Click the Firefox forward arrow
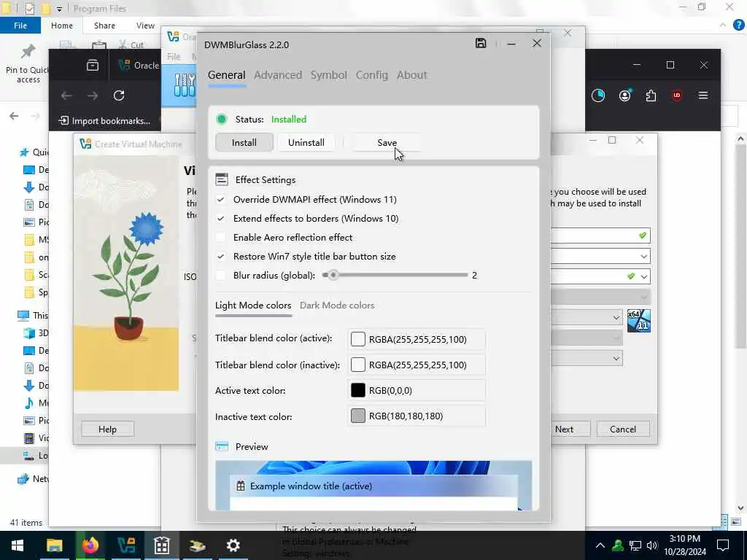 [93, 96]
